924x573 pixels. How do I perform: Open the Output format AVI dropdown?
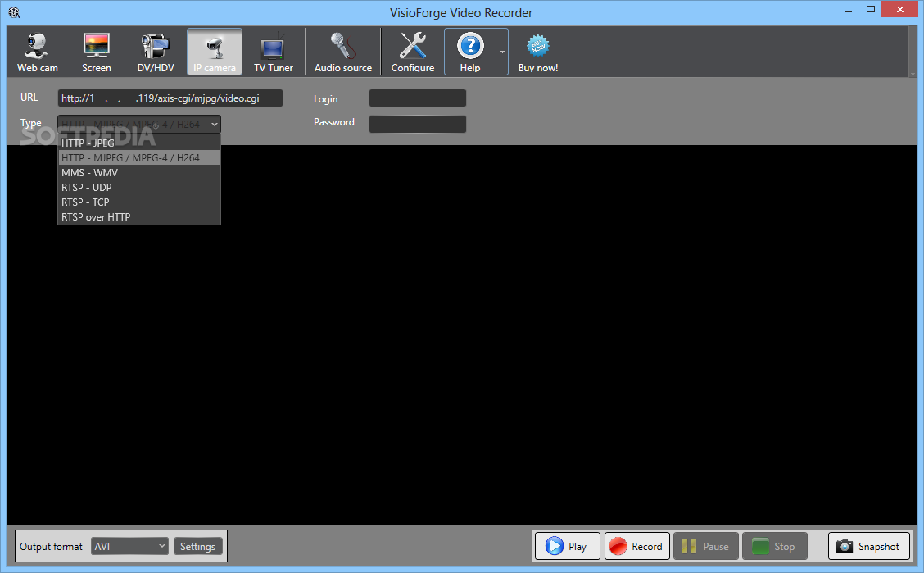coord(129,547)
